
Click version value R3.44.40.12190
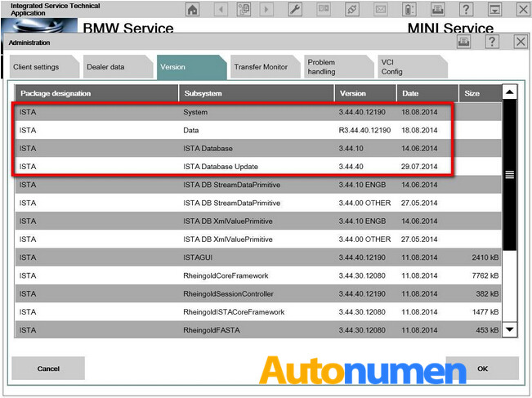click(x=364, y=130)
